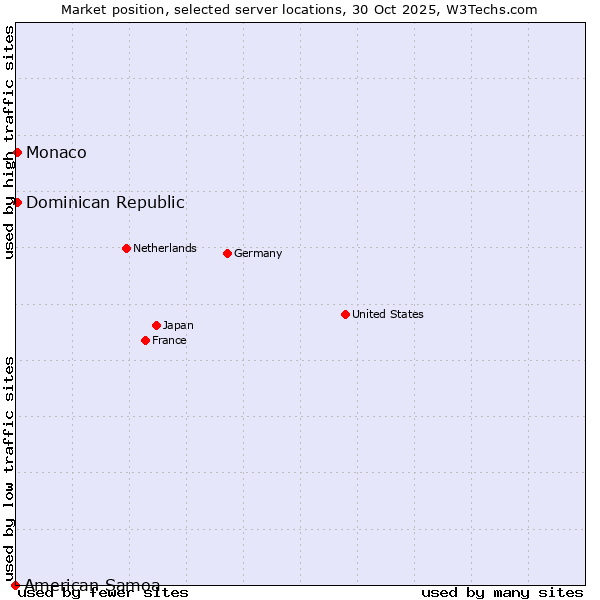
Task: Click the Monaco red data point
Action: [x=17, y=152]
